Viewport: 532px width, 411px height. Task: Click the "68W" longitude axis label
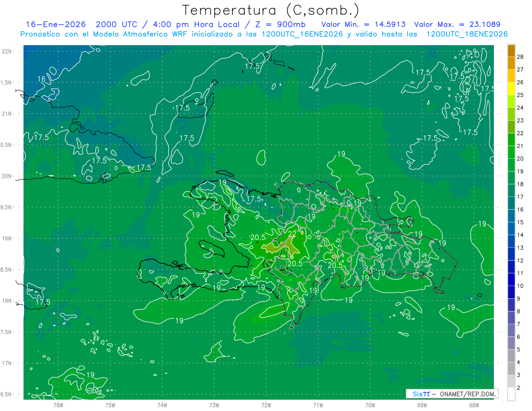(474, 404)
